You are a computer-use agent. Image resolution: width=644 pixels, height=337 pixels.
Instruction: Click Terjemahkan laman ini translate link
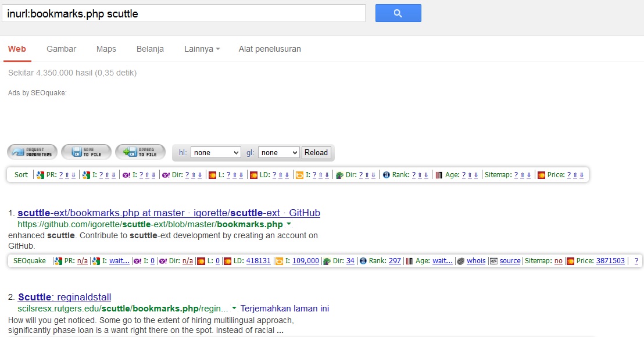pos(285,309)
